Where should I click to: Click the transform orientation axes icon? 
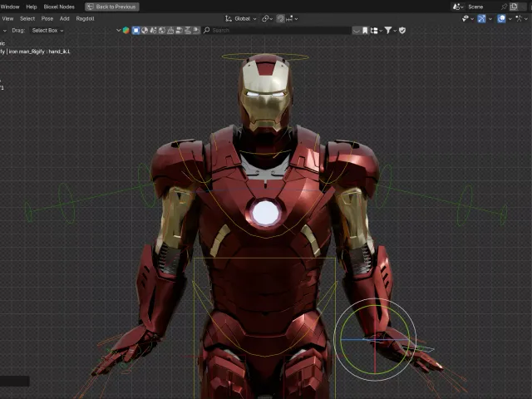[229, 18]
